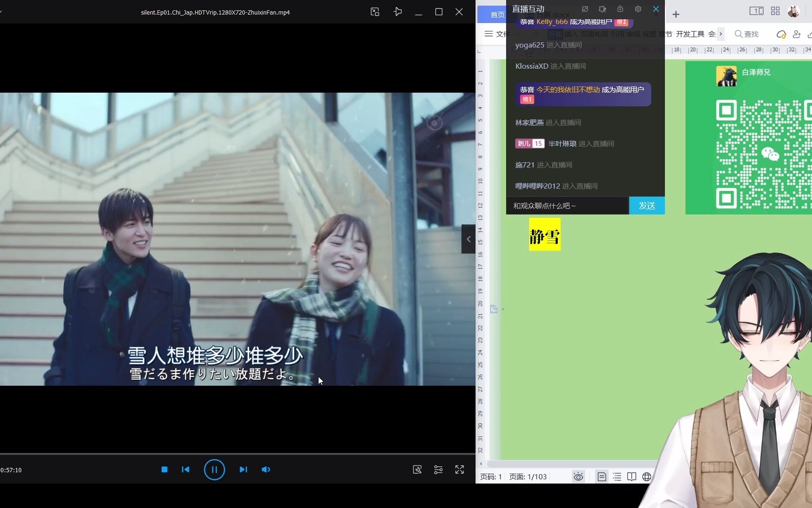Stop the video playback

point(164,469)
